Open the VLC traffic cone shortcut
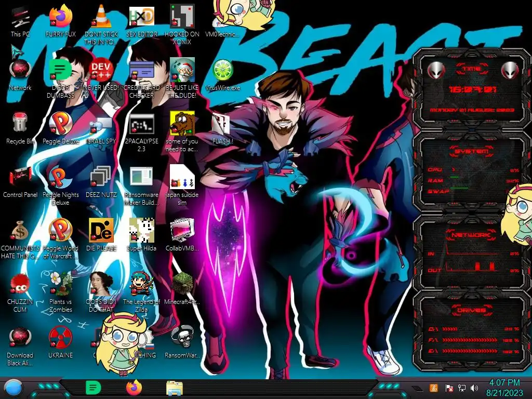 point(101,24)
